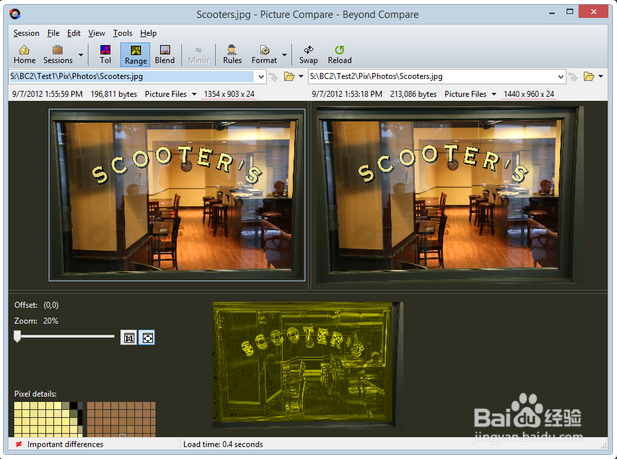Click right file size 213,086 bytes
Image resolution: width=617 pixels, height=459 pixels.
tap(413, 94)
